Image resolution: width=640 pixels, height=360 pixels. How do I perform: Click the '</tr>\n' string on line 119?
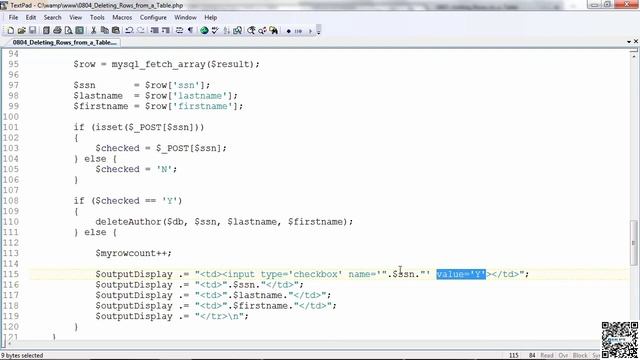pyautogui.click(x=221, y=316)
